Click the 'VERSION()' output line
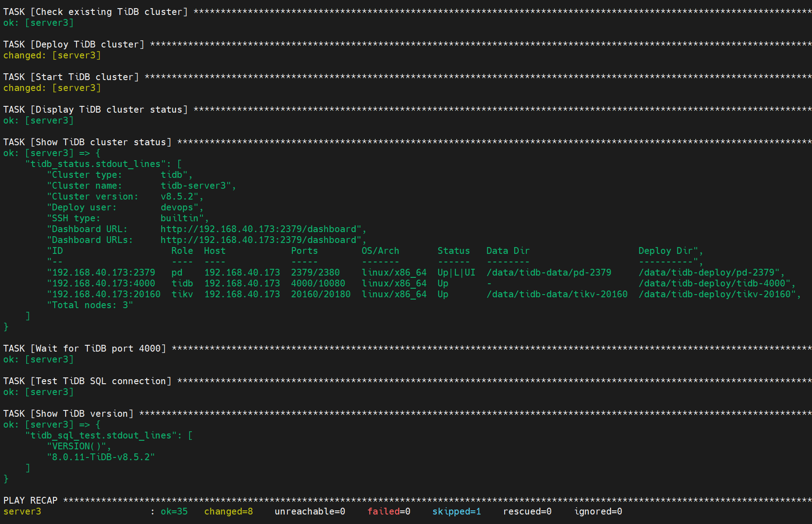 tap(79, 446)
